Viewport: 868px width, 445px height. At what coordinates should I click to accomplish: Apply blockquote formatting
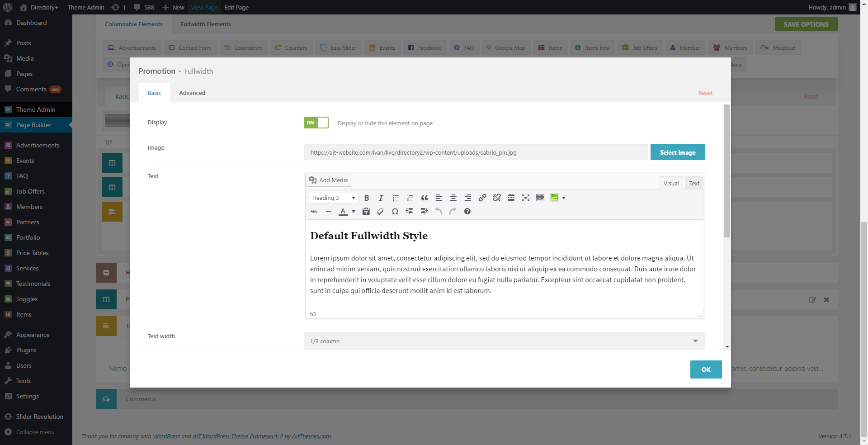tap(425, 198)
